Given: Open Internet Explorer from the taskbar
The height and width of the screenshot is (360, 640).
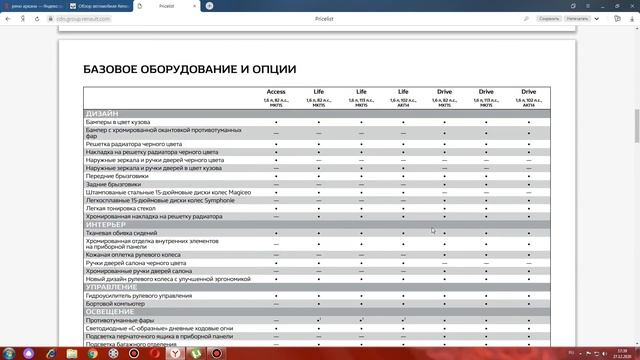Looking at the screenshot, I should (51, 353).
